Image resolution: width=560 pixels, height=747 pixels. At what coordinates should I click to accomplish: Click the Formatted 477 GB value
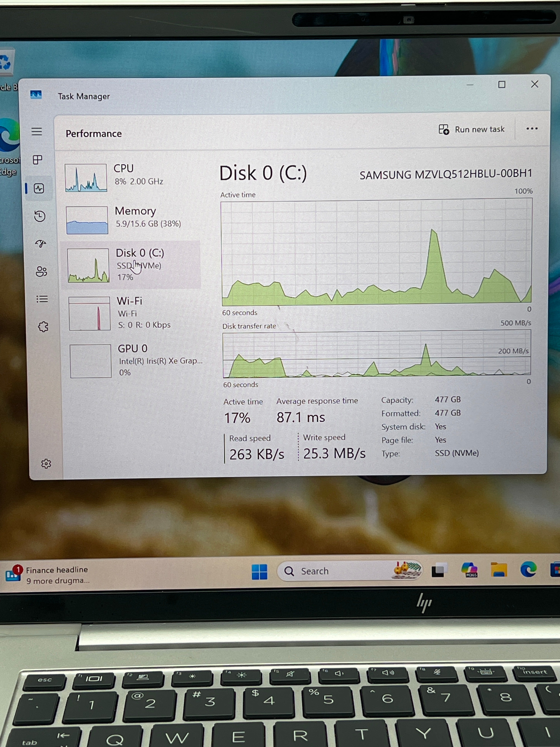[448, 413]
